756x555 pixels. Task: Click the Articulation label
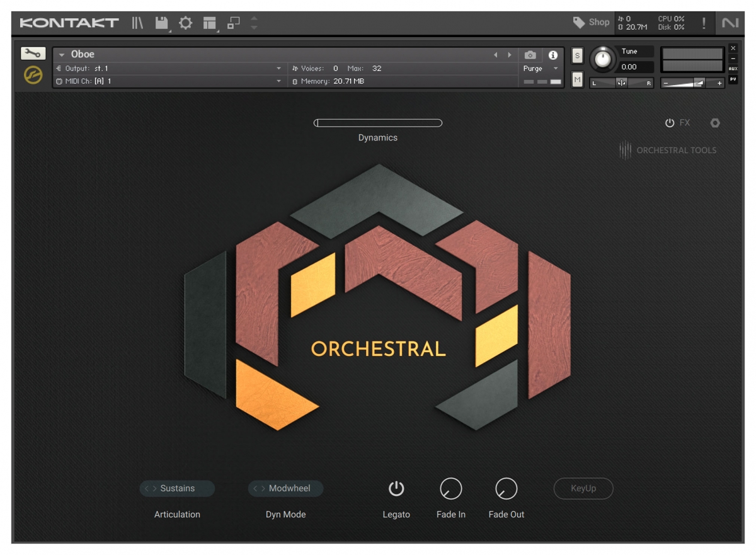pyautogui.click(x=177, y=514)
